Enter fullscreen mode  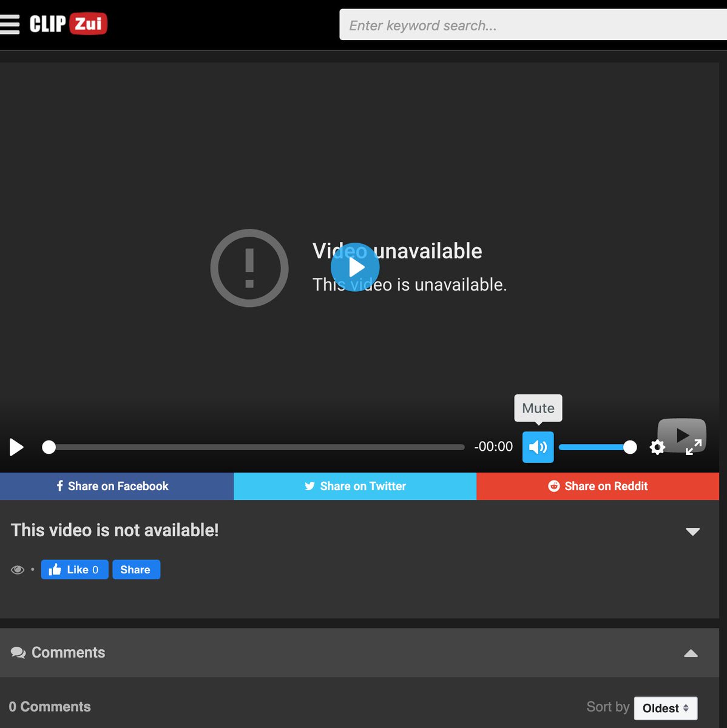tap(694, 447)
